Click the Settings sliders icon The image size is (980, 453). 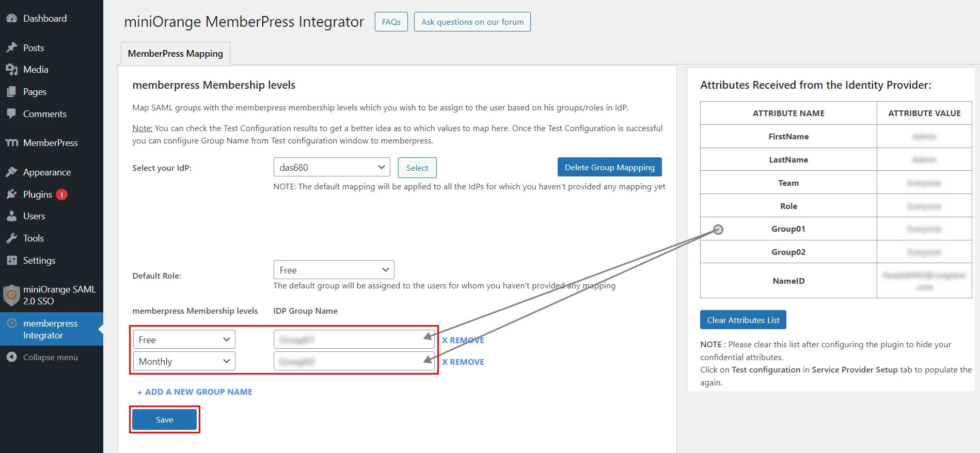pyautogui.click(x=11, y=260)
